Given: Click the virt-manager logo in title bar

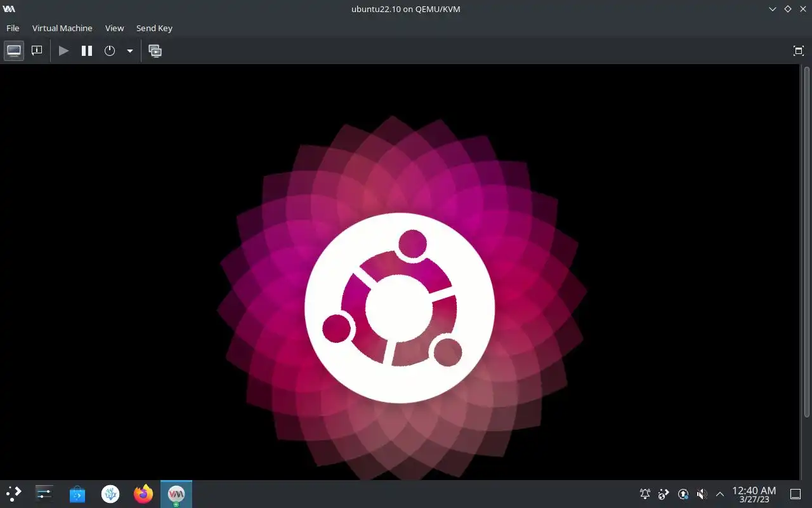Looking at the screenshot, I should click(9, 9).
